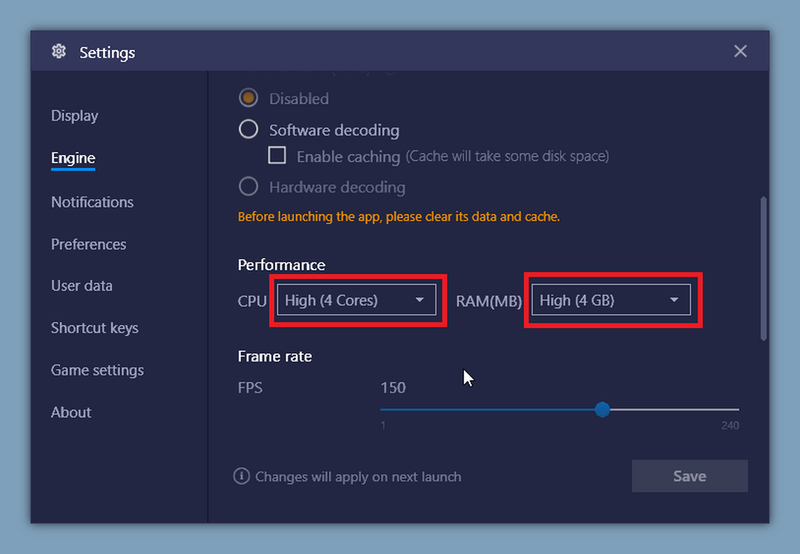
Task: Click the settings panel vertical scrollbar
Action: pyautogui.click(x=764, y=268)
